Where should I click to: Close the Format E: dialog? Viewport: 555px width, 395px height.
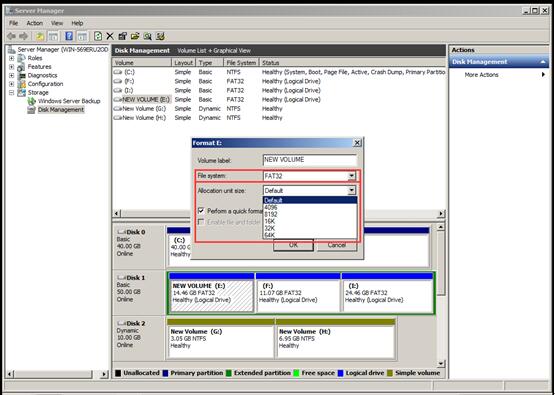tap(357, 143)
